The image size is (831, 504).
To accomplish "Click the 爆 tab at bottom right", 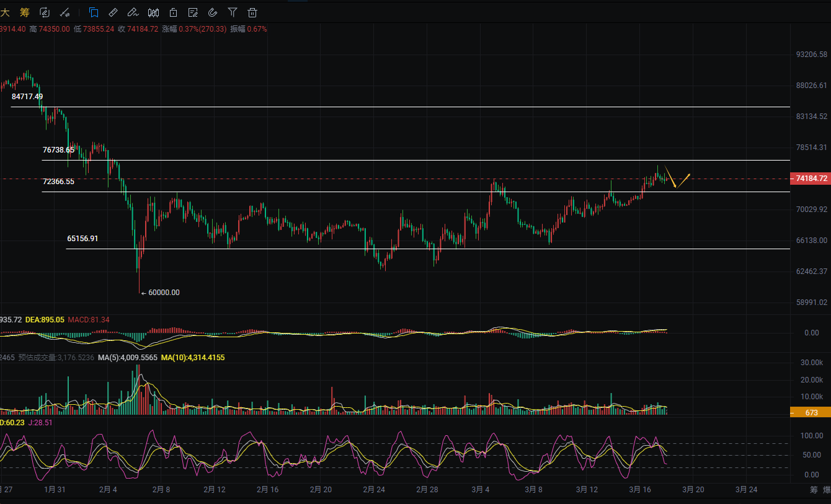I will click(x=827, y=490).
